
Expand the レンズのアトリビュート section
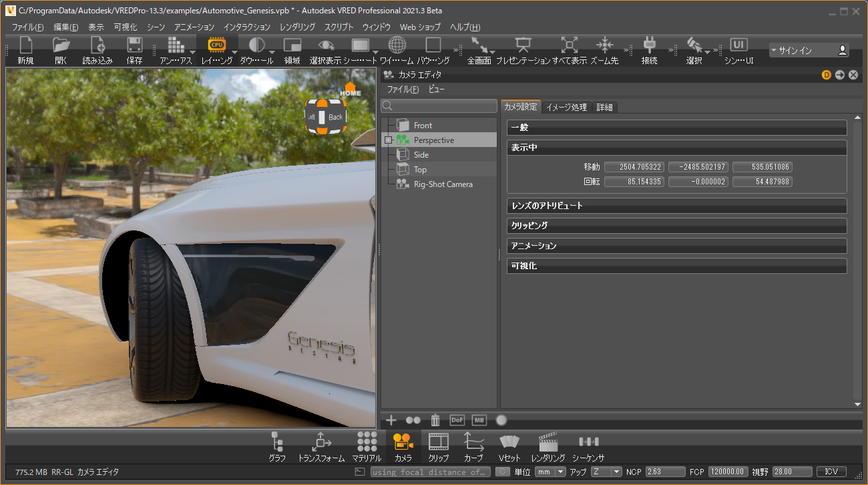[x=677, y=206]
